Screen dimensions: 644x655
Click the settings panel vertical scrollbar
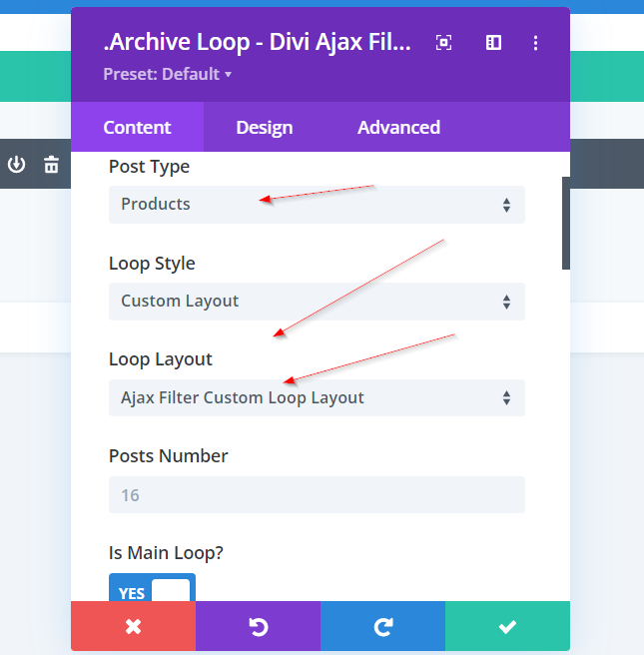pos(565,223)
